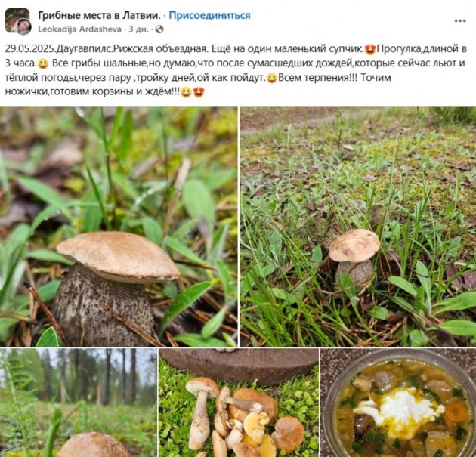Screen dimensions: 476x457
Task: Click the post text about Даугавпилс
Action: (236, 70)
